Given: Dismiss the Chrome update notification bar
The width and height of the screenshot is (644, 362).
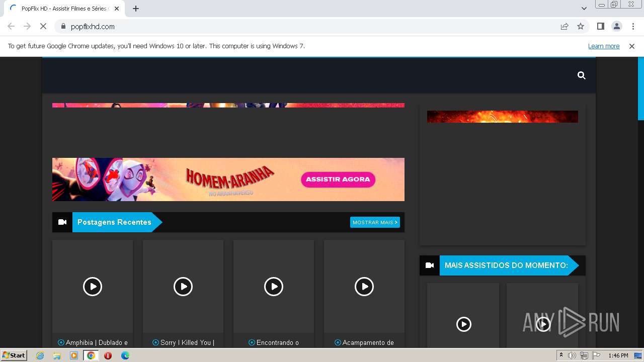Looking at the screenshot, I should 631,46.
